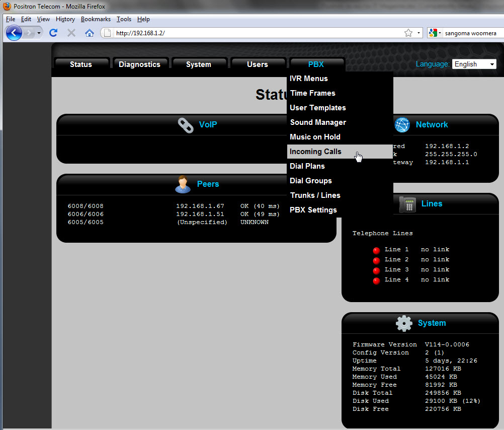Click the System gear icon
504x430 pixels.
tap(404, 323)
